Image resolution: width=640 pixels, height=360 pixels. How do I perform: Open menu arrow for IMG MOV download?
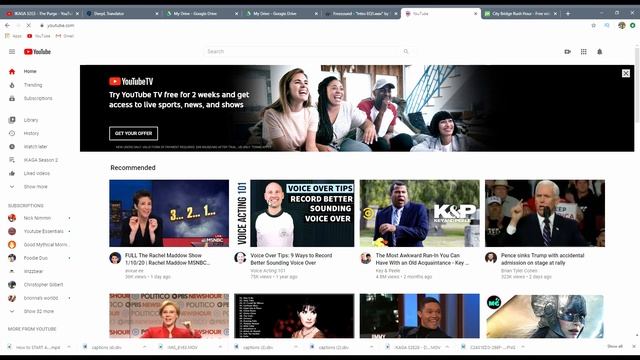tap(220, 347)
